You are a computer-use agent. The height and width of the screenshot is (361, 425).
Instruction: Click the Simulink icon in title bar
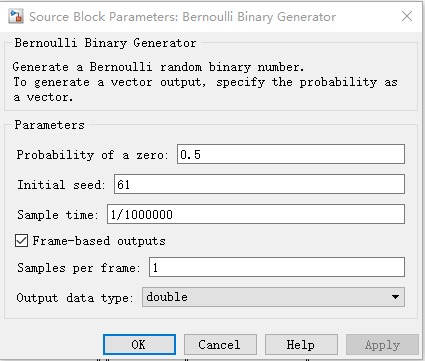coord(16,16)
